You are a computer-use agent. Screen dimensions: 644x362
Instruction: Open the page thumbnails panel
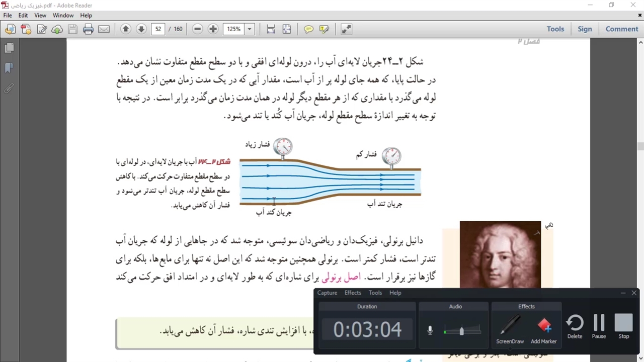click(x=9, y=48)
